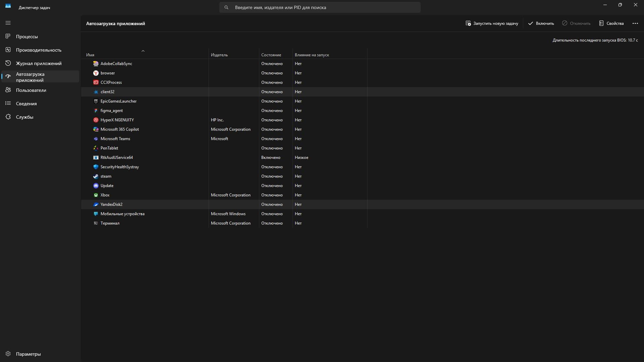
Task: Select the RtkAudUService64 entry name
Action: [117, 158]
